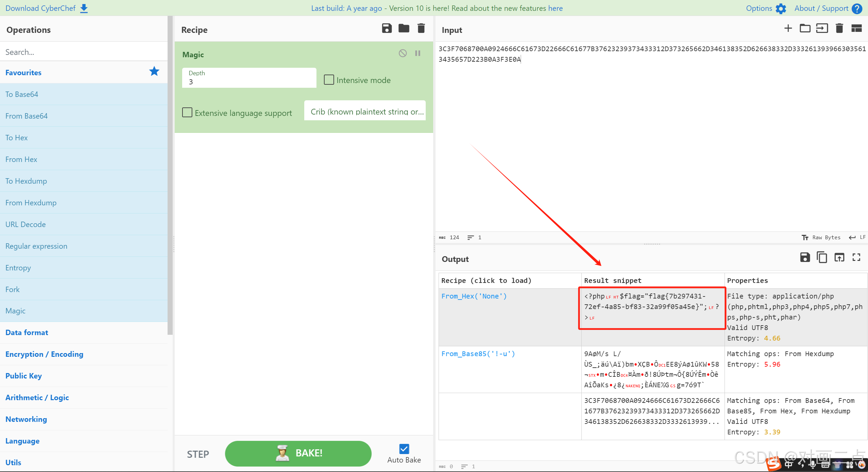Click the Entropy 4.66 value
The image size is (868, 472).
click(x=772, y=338)
